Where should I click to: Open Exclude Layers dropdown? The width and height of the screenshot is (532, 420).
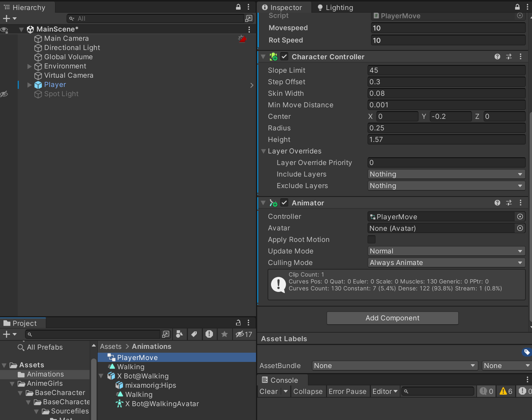[446, 186]
